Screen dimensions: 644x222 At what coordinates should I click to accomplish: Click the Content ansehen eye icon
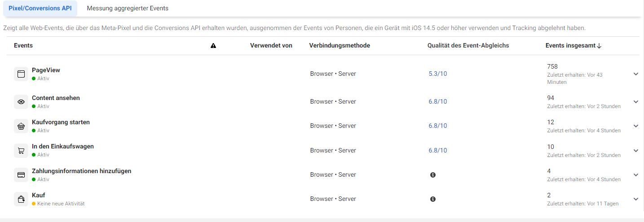pos(21,102)
